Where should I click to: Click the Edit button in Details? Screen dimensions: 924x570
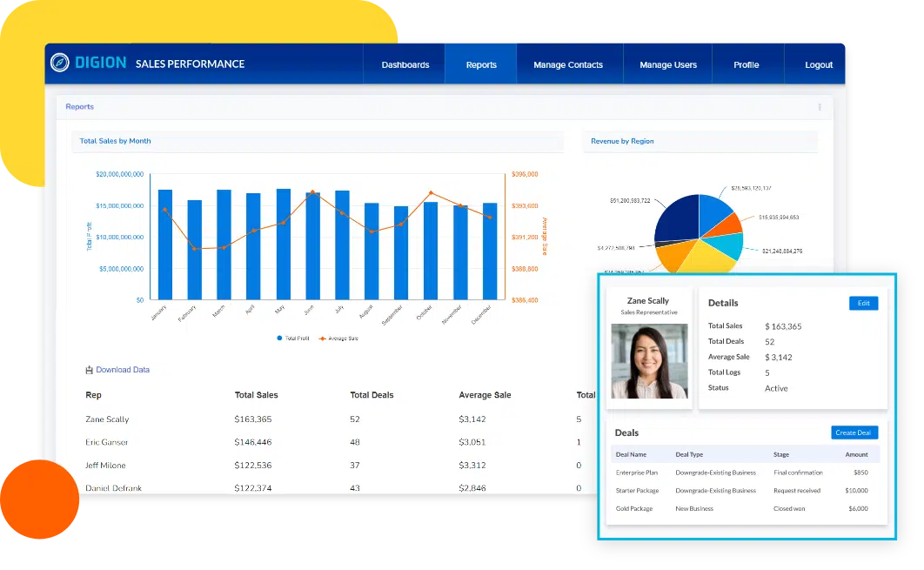click(863, 303)
